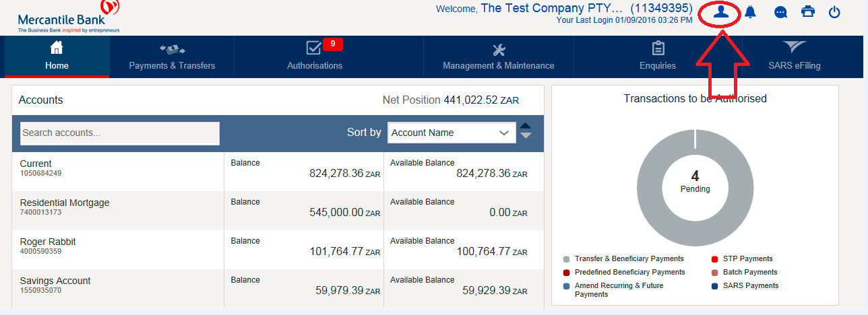The width and height of the screenshot is (868, 315).
Task: Open the SARS eFiling tab
Action: (x=794, y=57)
